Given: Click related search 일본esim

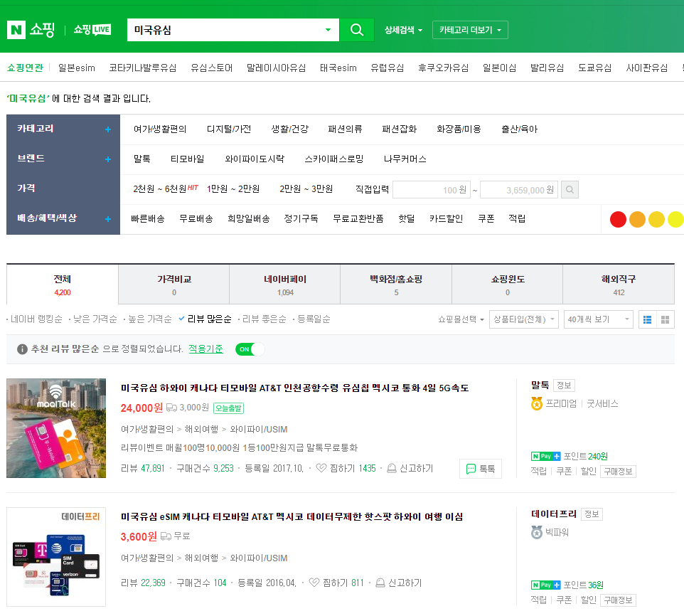Looking at the screenshot, I should [77, 68].
